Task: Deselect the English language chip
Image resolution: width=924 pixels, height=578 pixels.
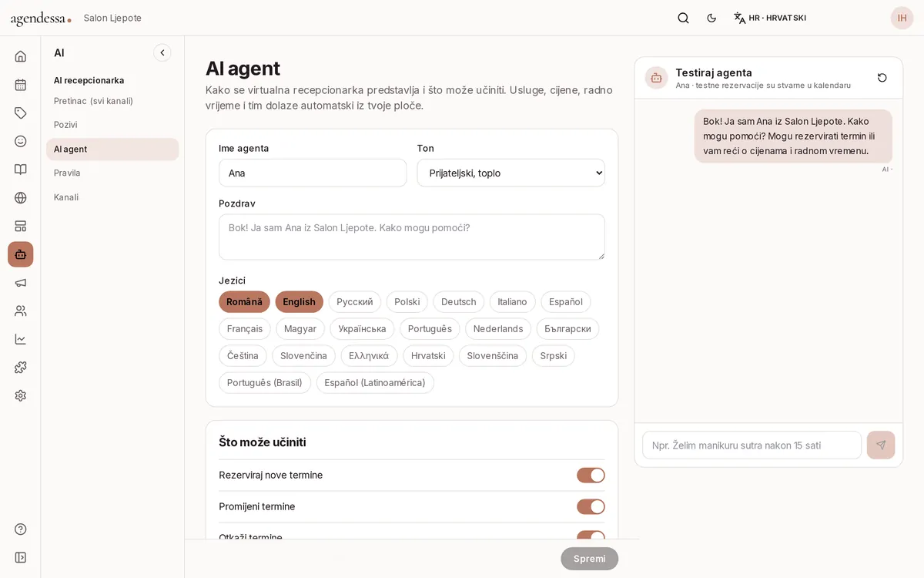Action: (299, 302)
